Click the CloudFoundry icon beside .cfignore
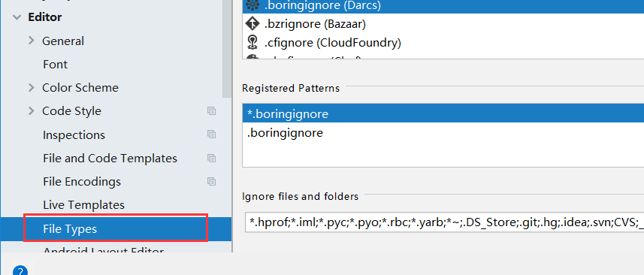Image resolution: width=644 pixels, height=275 pixels. coord(252,42)
